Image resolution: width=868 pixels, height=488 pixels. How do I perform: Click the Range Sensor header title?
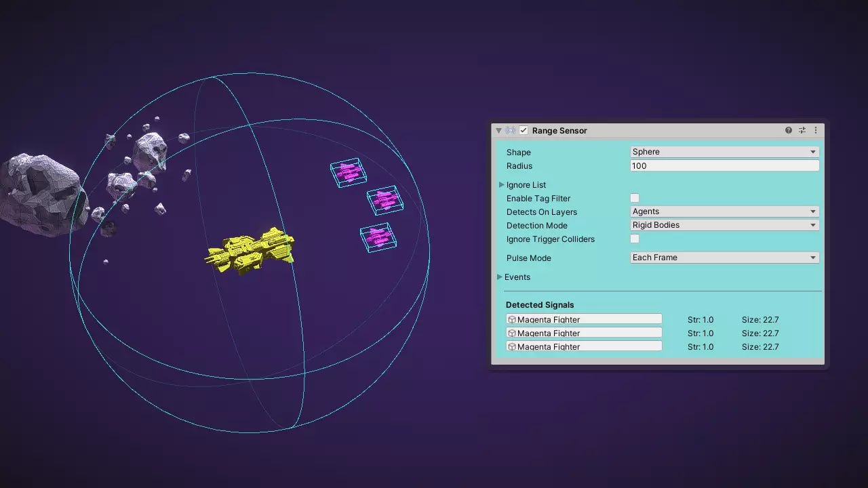click(x=559, y=130)
